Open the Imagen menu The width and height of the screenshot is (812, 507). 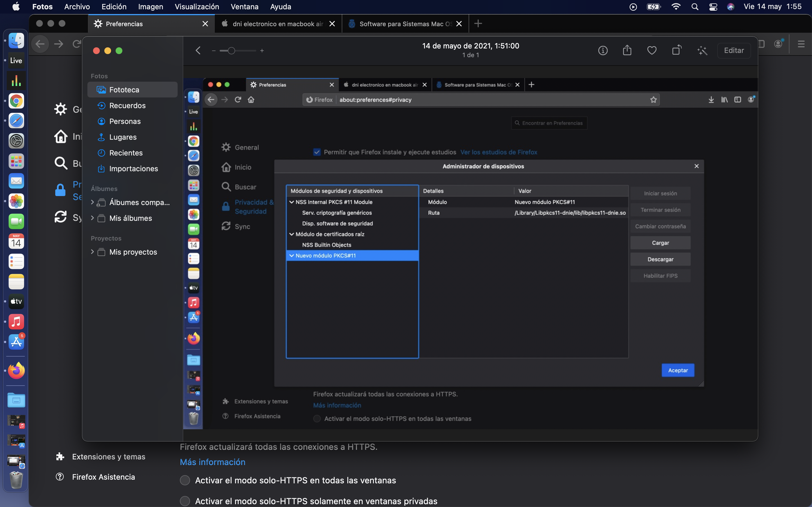(150, 7)
